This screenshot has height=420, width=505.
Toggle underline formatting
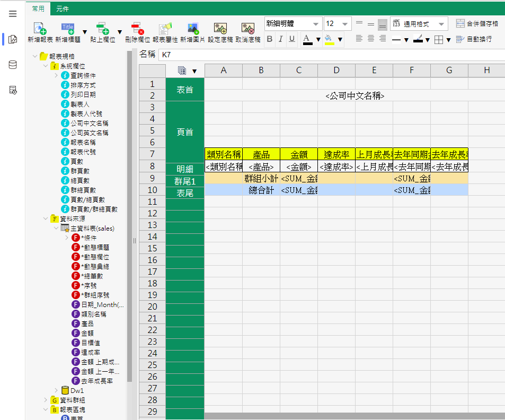[x=292, y=39]
